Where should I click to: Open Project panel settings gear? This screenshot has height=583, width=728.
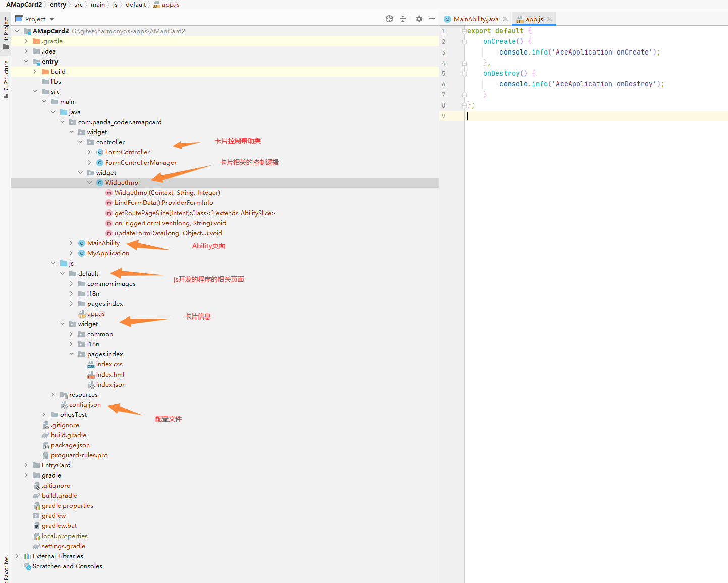pyautogui.click(x=419, y=19)
